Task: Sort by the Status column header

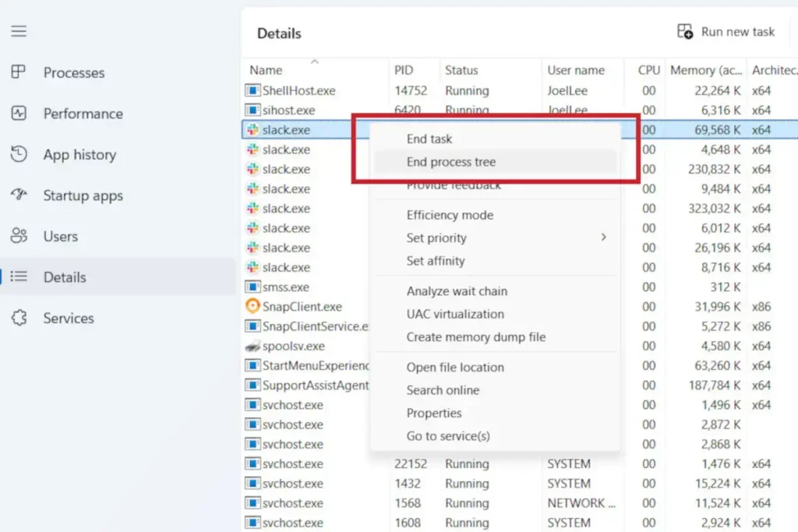Action: click(x=491, y=69)
